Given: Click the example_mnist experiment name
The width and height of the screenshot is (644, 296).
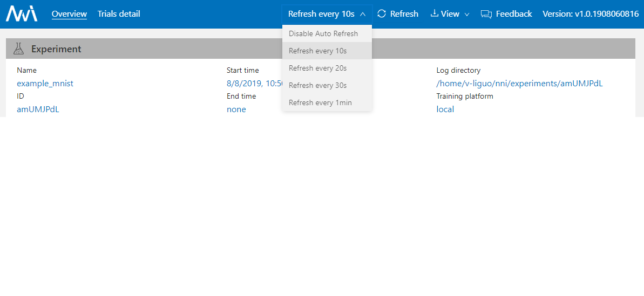Looking at the screenshot, I should (x=45, y=84).
